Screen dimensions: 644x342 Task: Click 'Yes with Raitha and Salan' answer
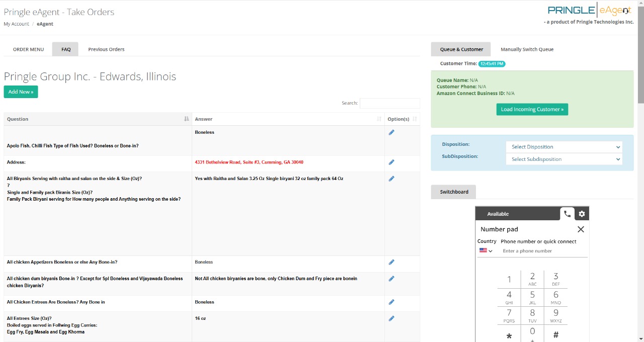[269, 179]
